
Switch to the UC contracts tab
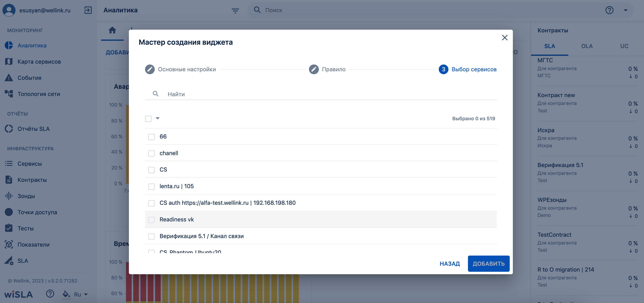[x=624, y=46]
